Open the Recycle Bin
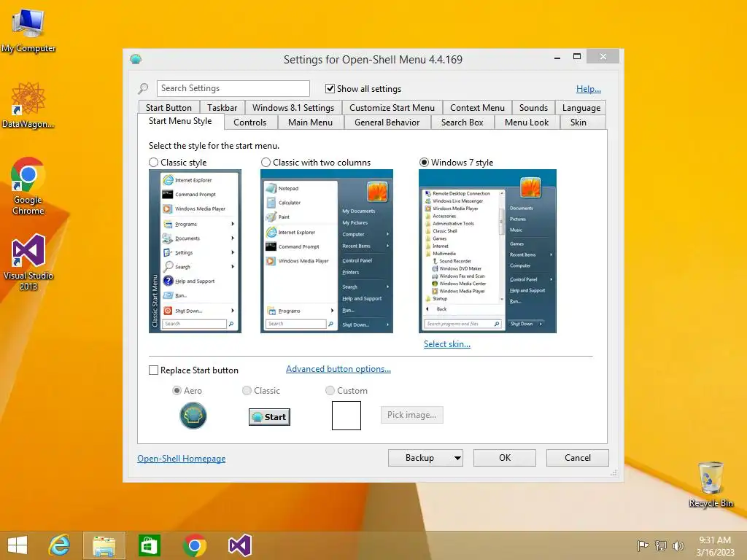 pyautogui.click(x=711, y=484)
